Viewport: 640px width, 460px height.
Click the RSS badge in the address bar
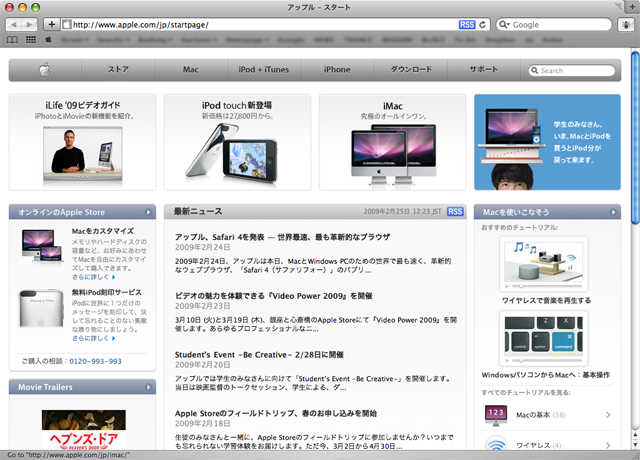click(467, 24)
